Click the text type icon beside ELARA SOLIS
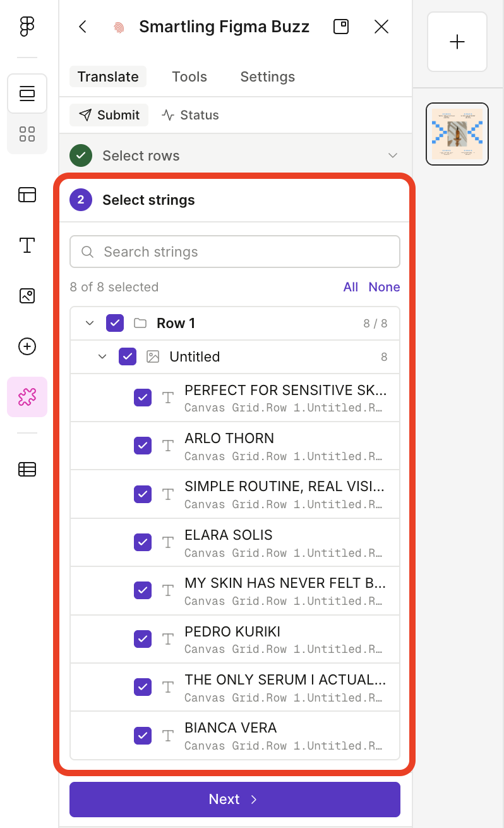This screenshot has width=504, height=828. [168, 542]
